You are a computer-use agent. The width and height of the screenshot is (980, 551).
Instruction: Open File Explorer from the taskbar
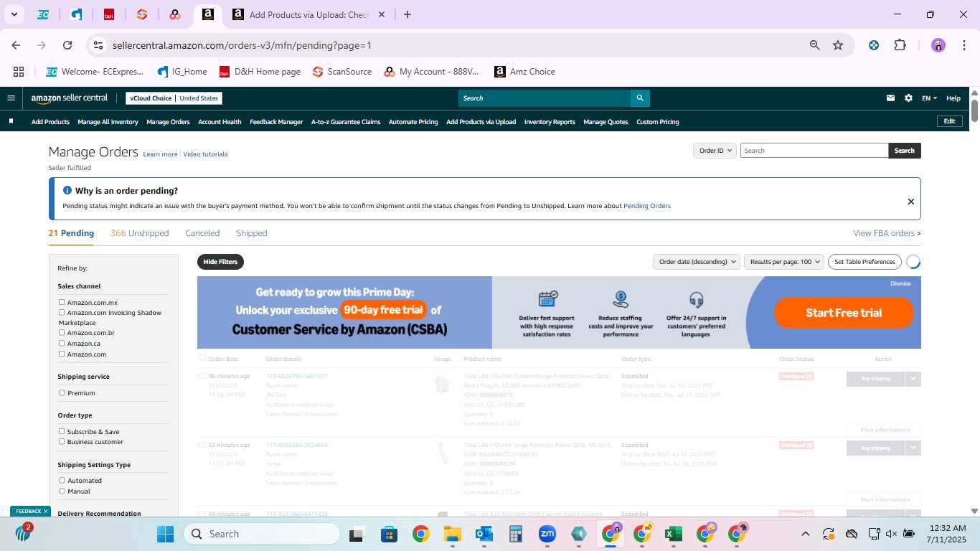pyautogui.click(x=452, y=534)
